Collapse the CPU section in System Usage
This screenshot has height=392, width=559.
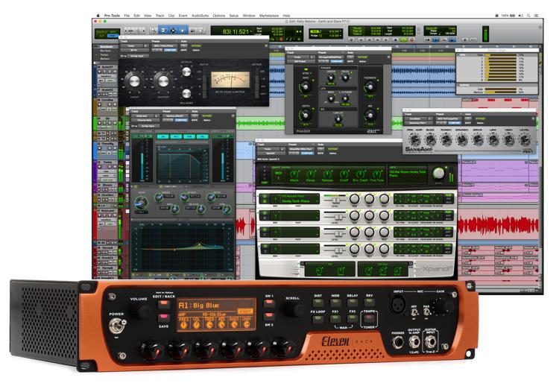click(459, 55)
